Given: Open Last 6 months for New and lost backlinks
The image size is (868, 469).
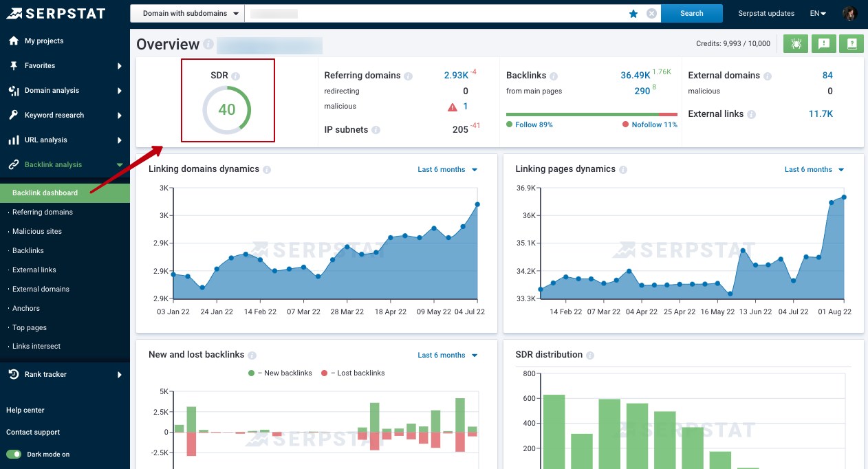Looking at the screenshot, I should point(448,355).
